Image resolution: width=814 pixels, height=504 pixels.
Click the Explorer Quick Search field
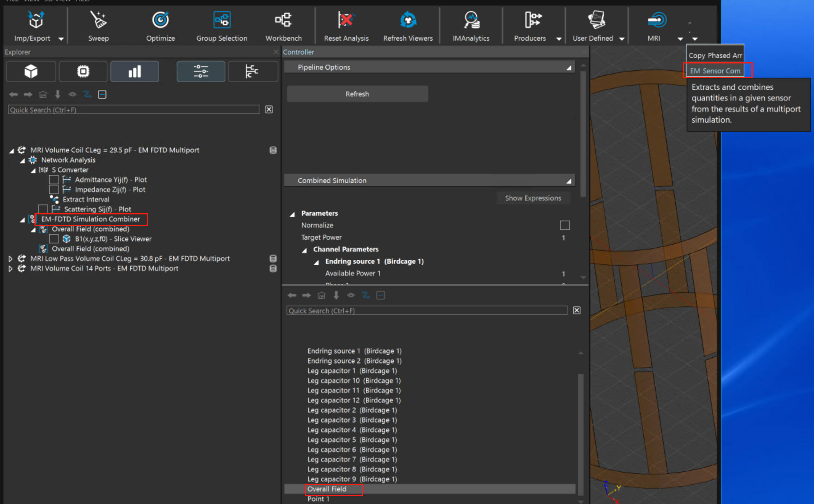click(x=133, y=110)
